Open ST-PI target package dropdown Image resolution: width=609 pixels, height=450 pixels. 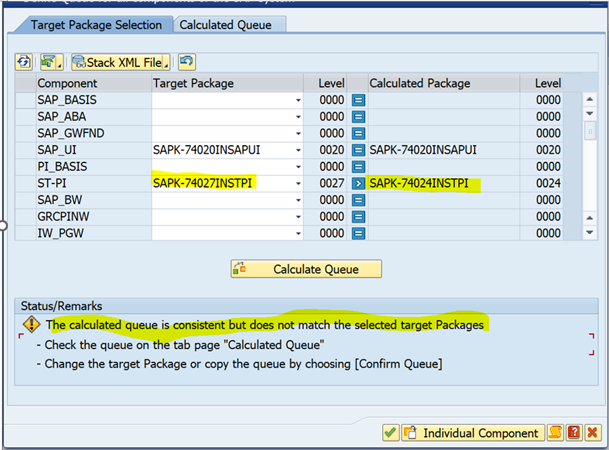coord(298,183)
